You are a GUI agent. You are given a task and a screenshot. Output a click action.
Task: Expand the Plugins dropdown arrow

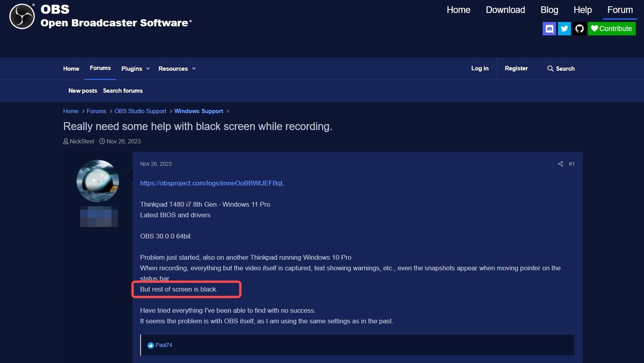148,69
